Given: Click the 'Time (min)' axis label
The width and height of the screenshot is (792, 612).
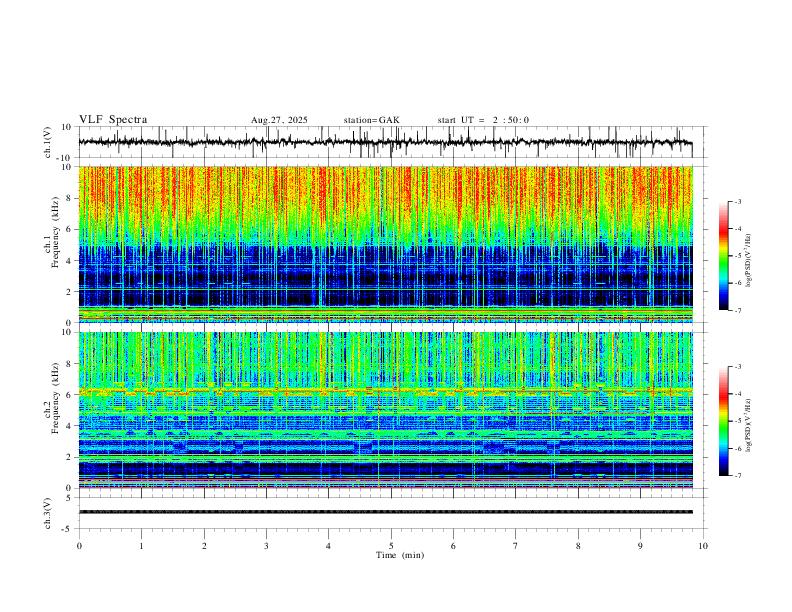Looking at the screenshot, I should [400, 555].
